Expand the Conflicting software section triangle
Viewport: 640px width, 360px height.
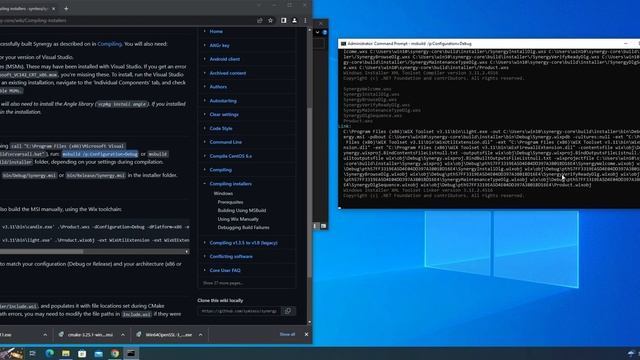[204, 256]
